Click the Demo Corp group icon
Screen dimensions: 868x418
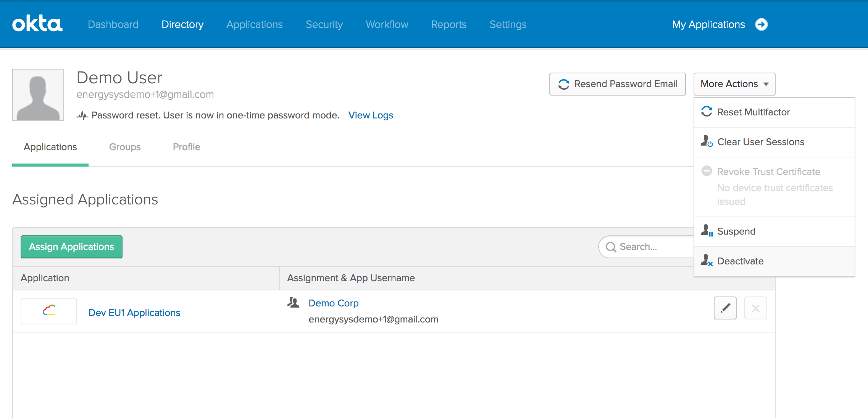point(293,303)
